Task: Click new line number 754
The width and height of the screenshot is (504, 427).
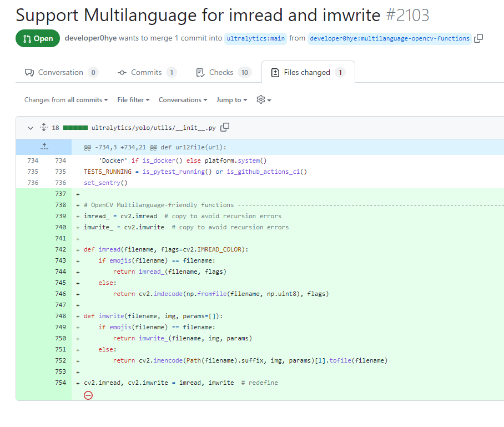Action: pos(61,383)
